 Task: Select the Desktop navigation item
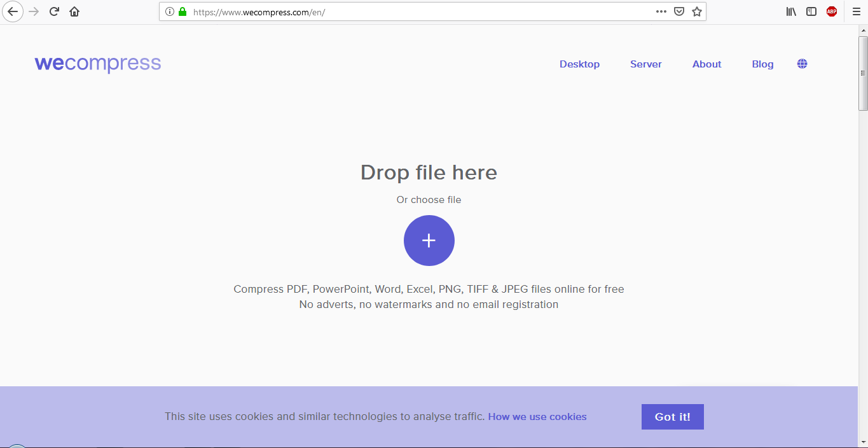579,64
